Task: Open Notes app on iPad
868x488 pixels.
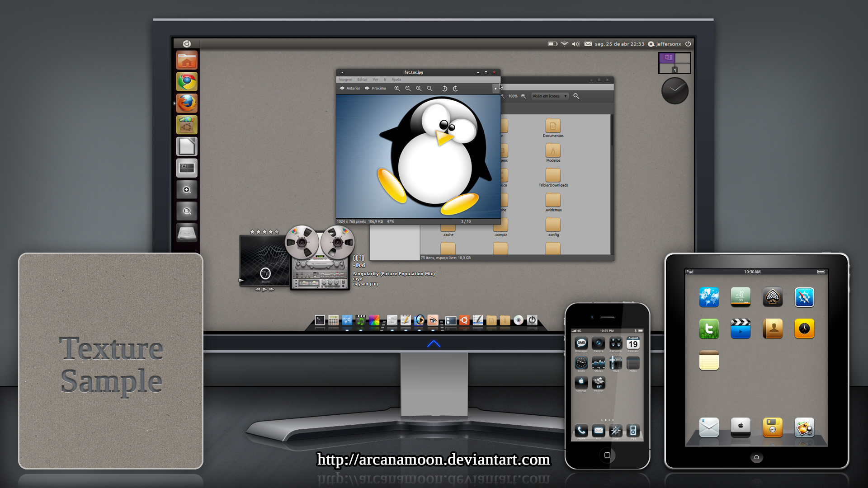Action: [709, 360]
